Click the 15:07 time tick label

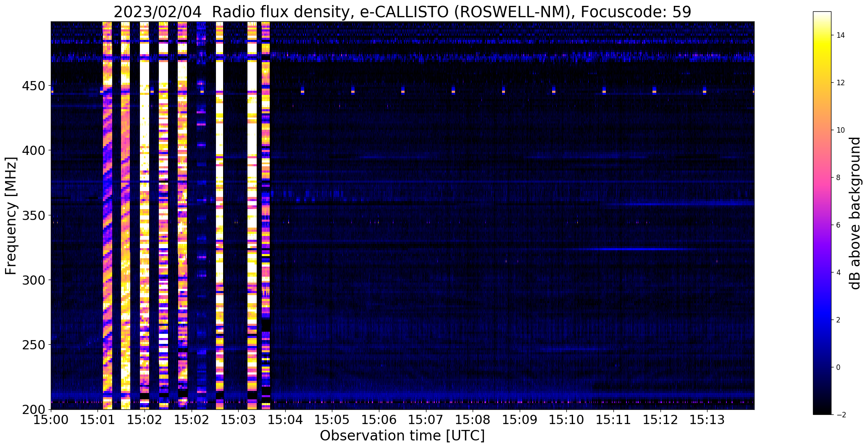click(x=426, y=420)
